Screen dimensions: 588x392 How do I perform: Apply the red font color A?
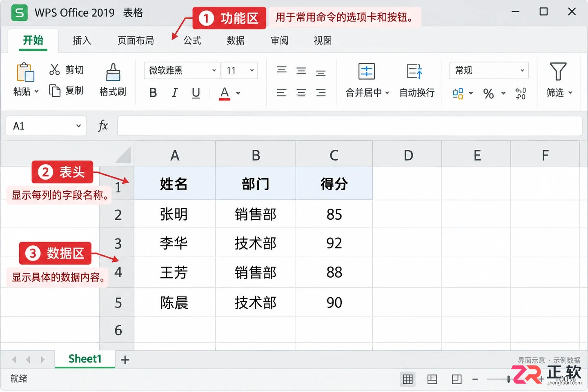(x=225, y=94)
